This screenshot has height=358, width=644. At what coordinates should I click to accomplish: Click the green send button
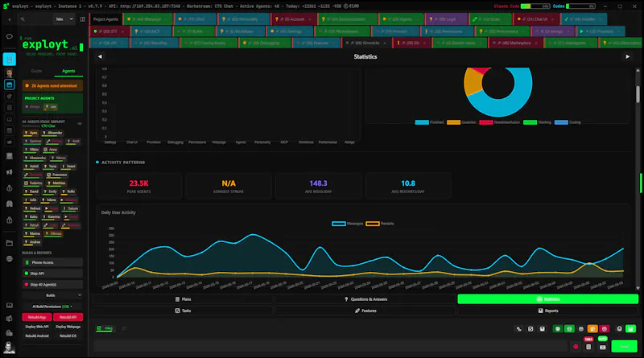coord(624,347)
